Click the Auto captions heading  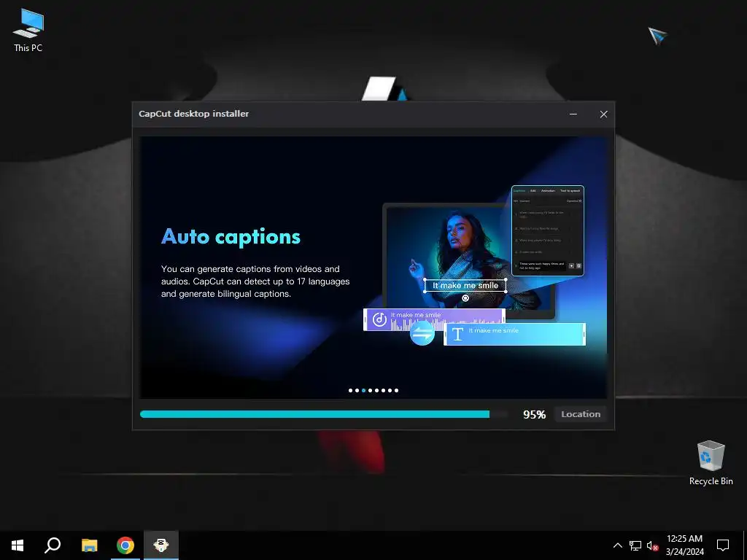click(231, 237)
